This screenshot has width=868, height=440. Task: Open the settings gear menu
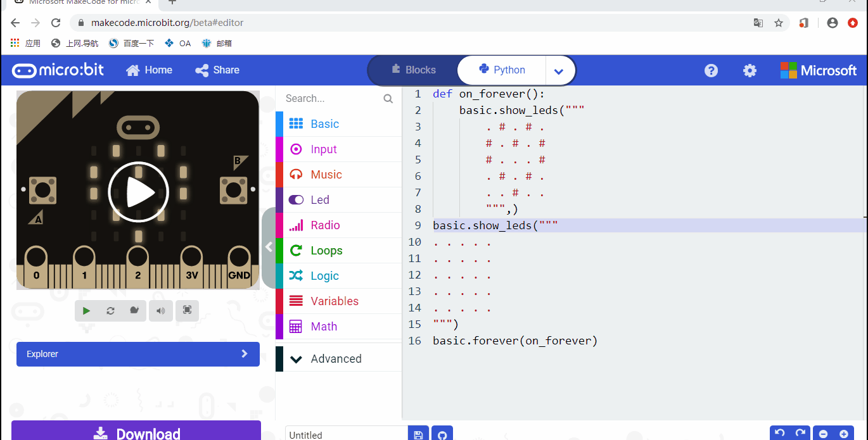(x=750, y=70)
